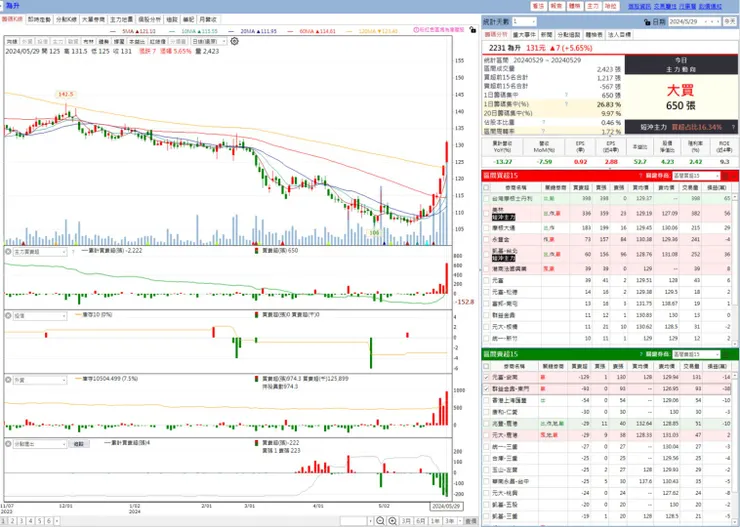Viewport: 740px width, 527px height.
Task: Set chart range to 3月
Action: click(x=406, y=521)
